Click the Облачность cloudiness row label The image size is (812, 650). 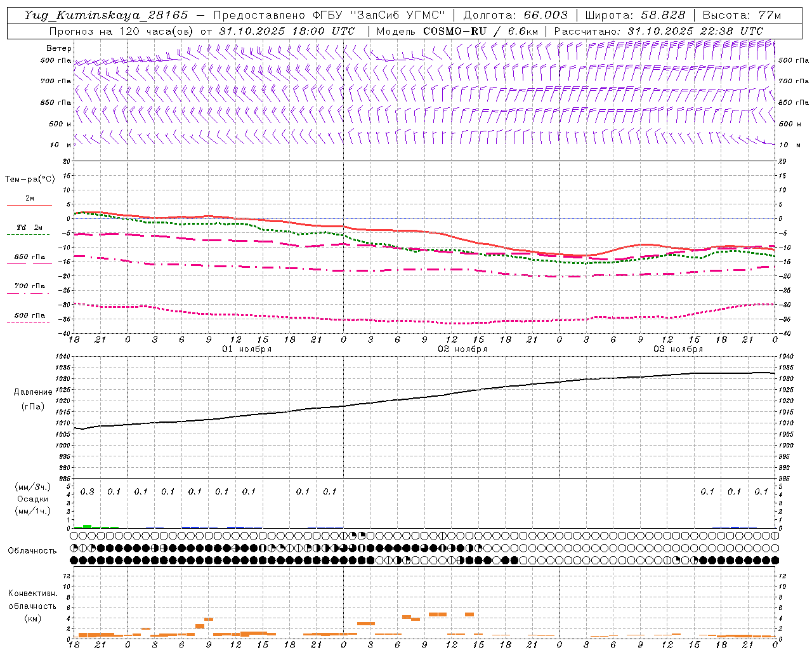coord(32,550)
